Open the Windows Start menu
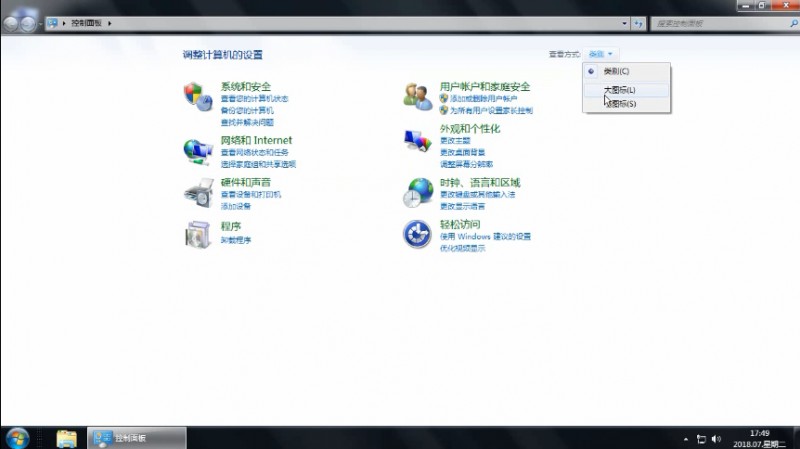This screenshot has width=800, height=449. pos(17,438)
